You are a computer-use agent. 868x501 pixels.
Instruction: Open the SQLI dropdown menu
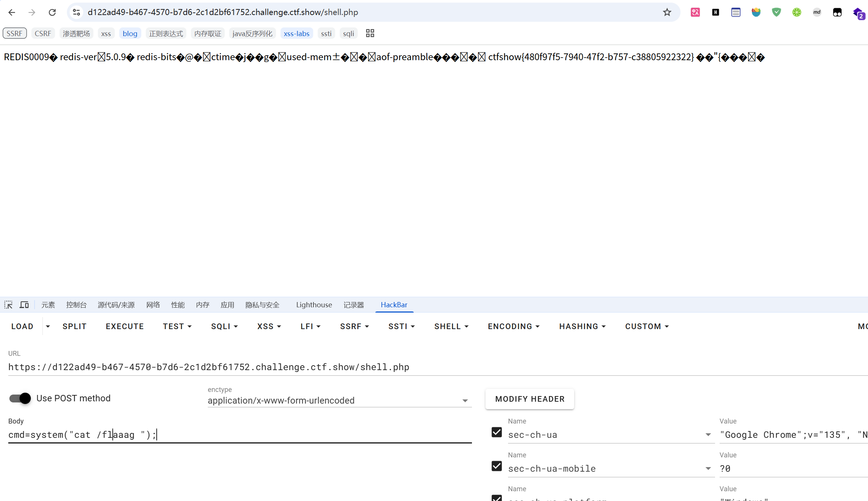(x=224, y=326)
